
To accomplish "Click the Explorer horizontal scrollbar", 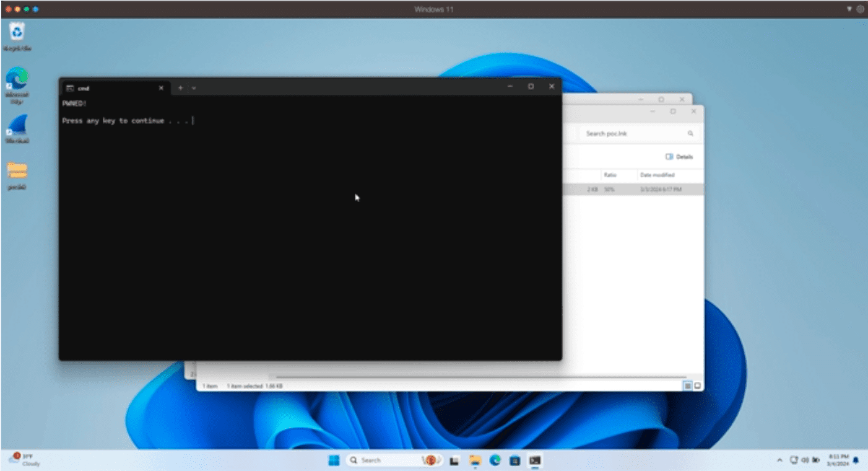I will (481, 376).
